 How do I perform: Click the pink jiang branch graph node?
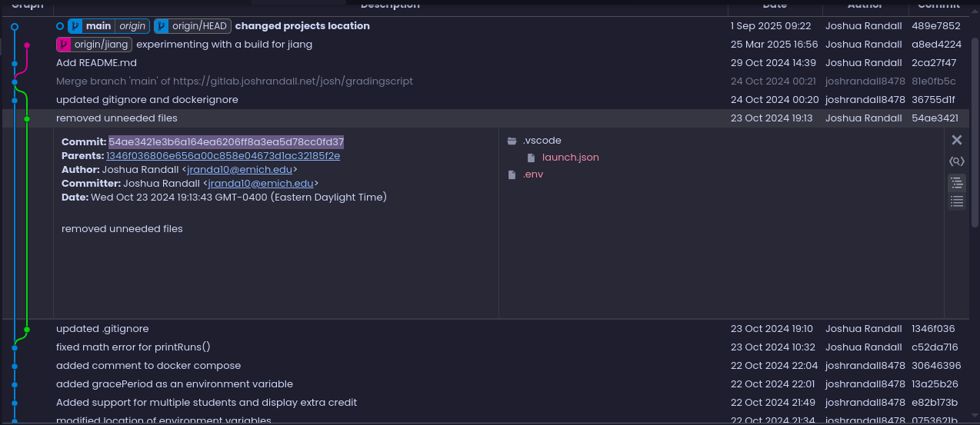point(27,45)
